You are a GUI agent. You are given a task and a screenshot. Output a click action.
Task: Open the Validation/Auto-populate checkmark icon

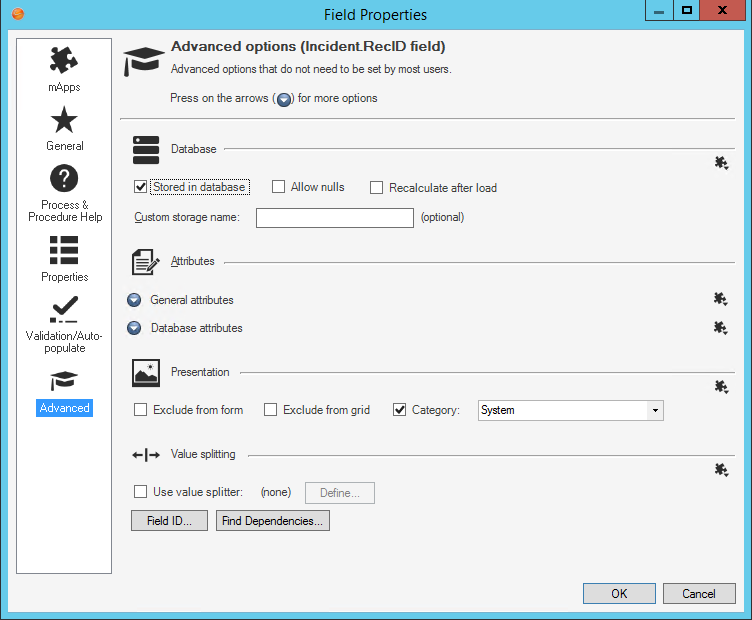[64, 309]
